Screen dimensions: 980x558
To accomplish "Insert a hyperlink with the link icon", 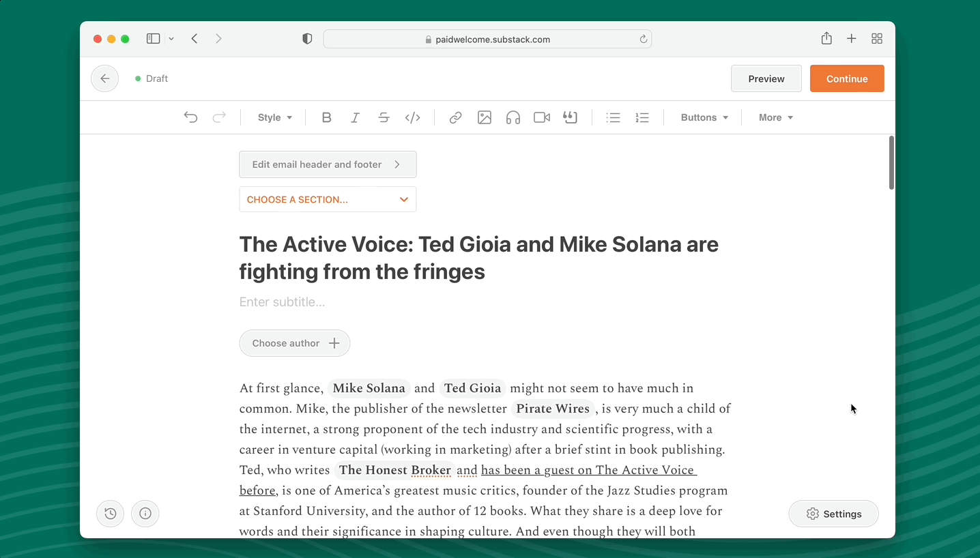I will (x=455, y=117).
